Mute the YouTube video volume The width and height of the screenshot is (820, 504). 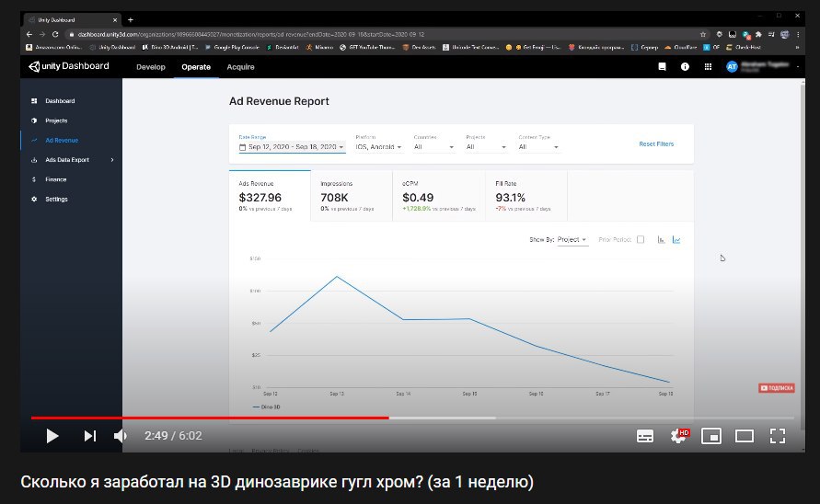121,436
